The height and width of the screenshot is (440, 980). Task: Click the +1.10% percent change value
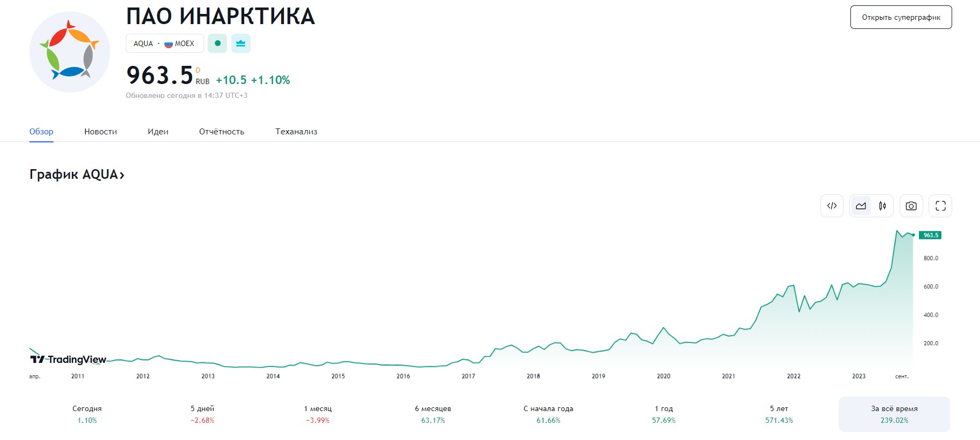click(x=270, y=80)
